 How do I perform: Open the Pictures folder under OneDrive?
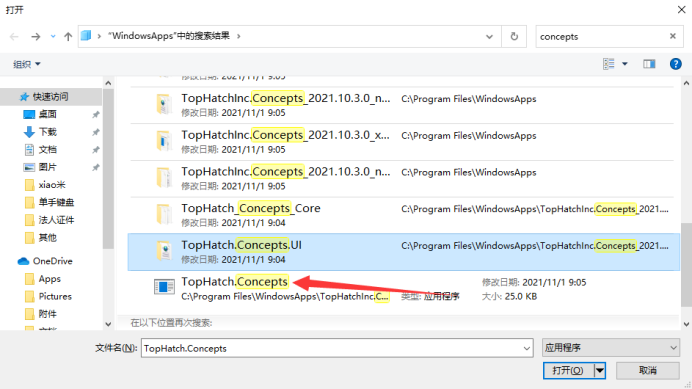[x=55, y=296]
